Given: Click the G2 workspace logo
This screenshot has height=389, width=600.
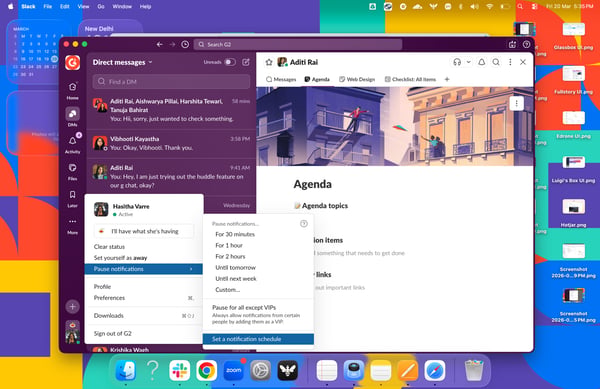Looking at the screenshot, I should click(72, 62).
